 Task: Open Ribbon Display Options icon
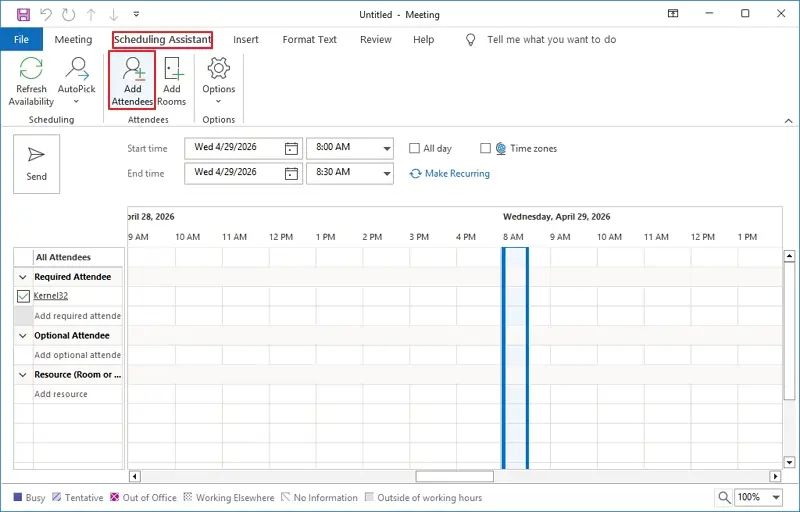click(673, 14)
